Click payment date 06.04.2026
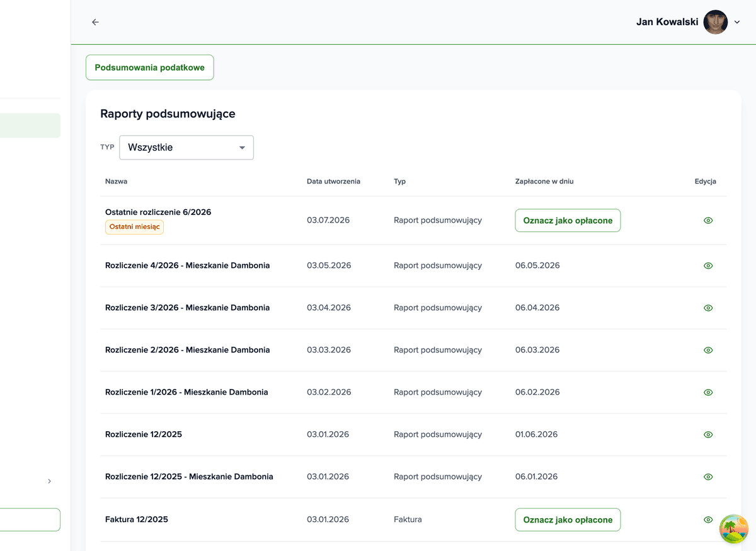Screen dimensions: 756x551 [537, 308]
